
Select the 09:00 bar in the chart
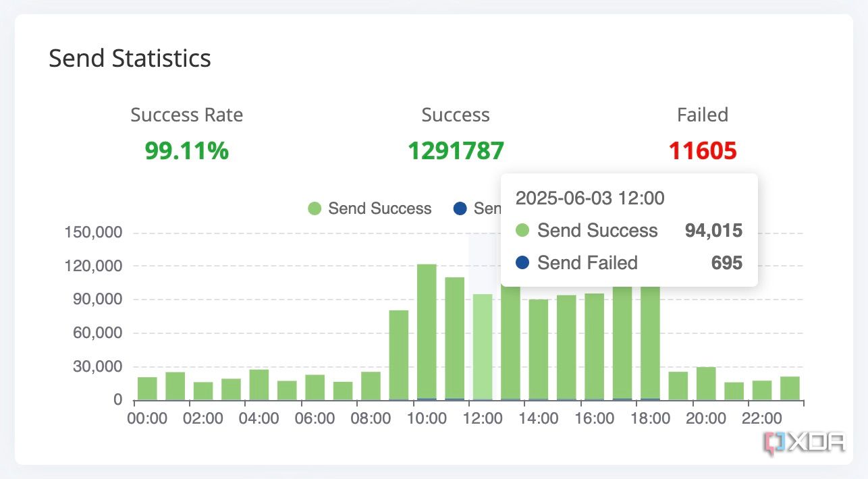coord(399,356)
